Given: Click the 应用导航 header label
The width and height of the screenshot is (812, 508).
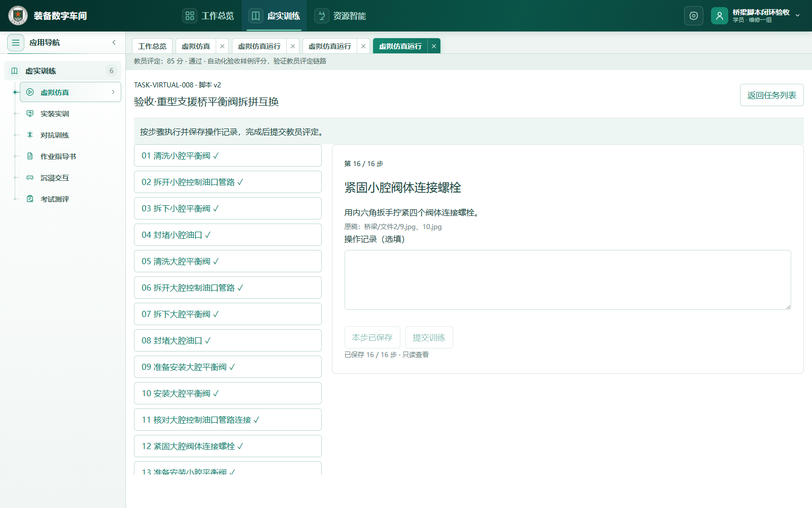Looking at the screenshot, I should click(45, 43).
